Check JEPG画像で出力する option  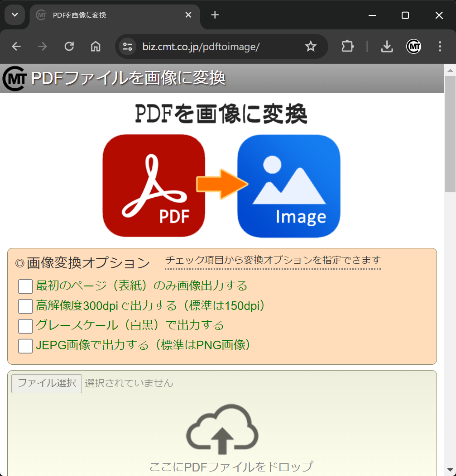coord(25,346)
